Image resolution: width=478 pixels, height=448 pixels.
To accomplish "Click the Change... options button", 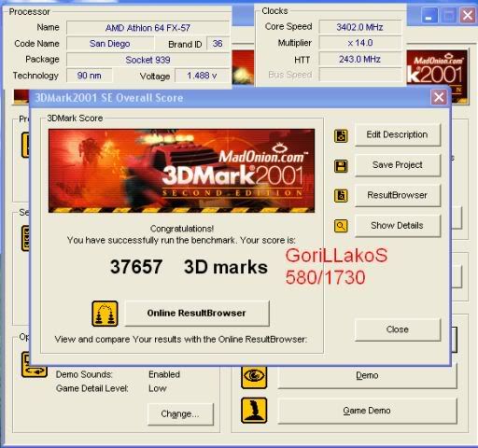I will pos(180,414).
